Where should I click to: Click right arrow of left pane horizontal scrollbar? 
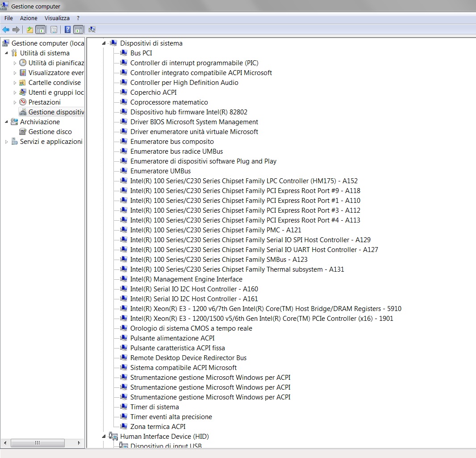coord(79,443)
